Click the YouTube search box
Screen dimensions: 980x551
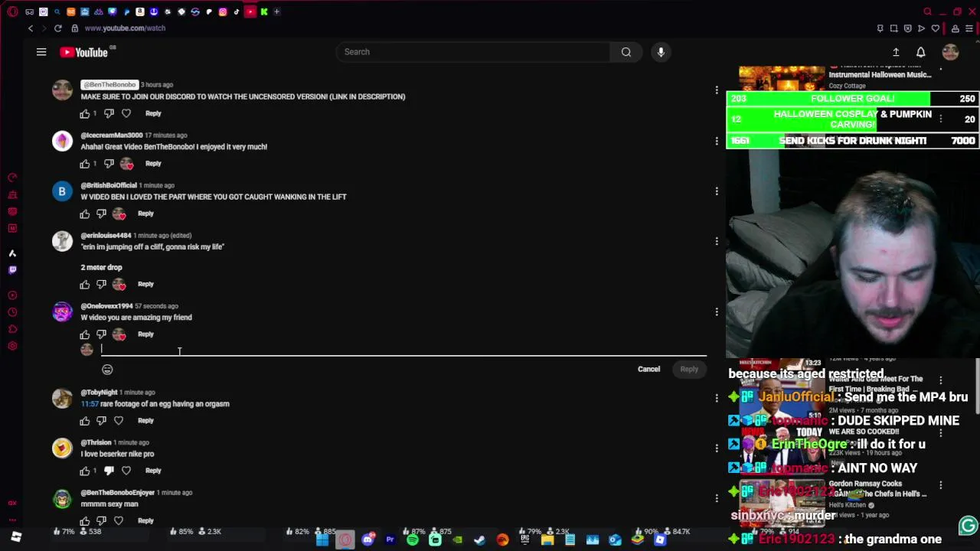(x=473, y=52)
